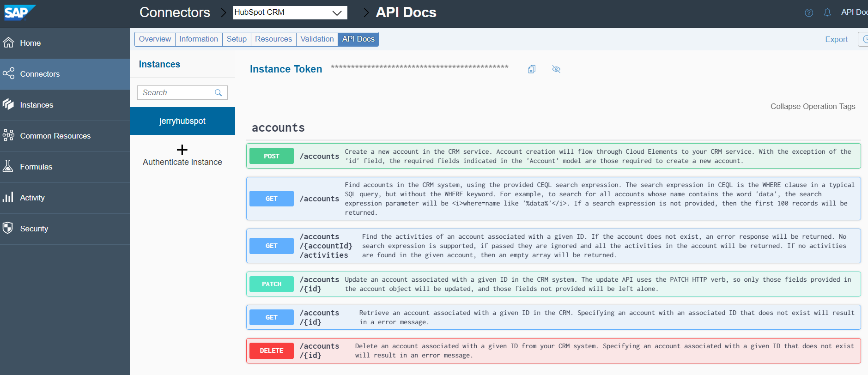
Task: Expand the PATCH /accounts/{id} operation
Action: click(x=272, y=284)
